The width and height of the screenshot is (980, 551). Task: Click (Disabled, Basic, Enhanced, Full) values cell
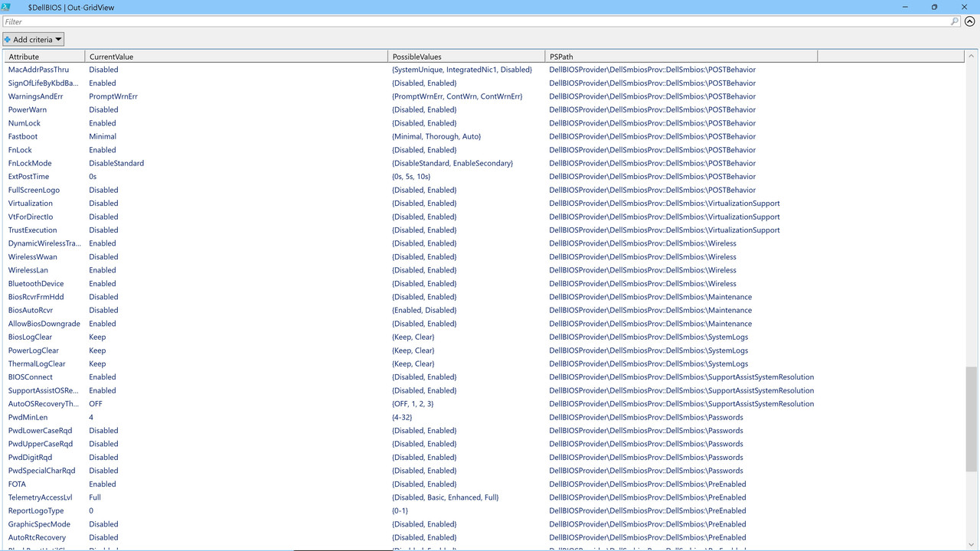pos(445,497)
